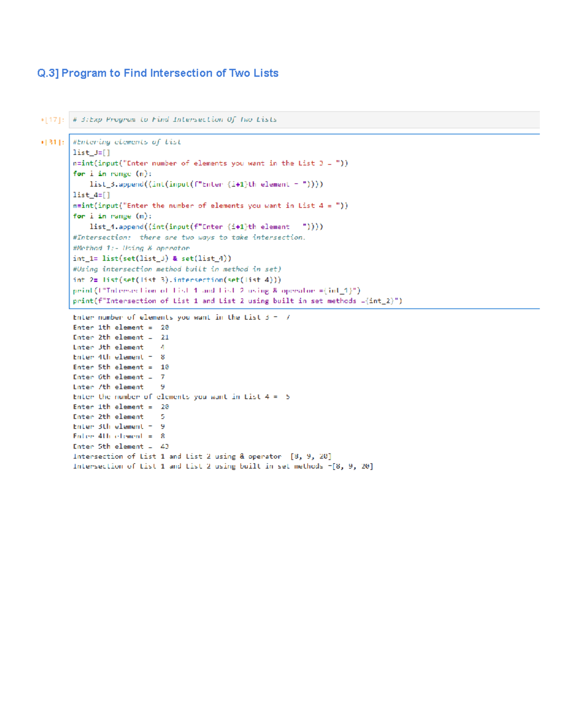Click the print statement with int_1
The width and height of the screenshot is (563, 728).
tap(217, 291)
